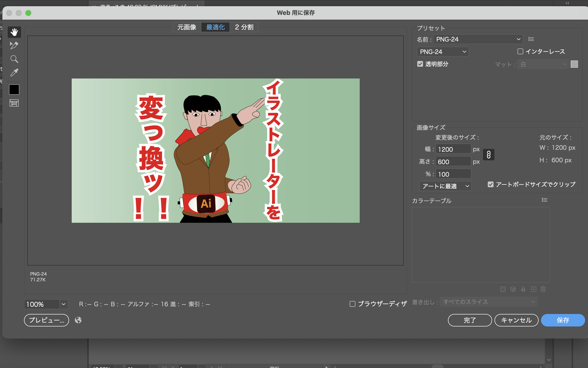Uncheck the 透明部分 checkbox
Screen dimensions: 588x368
(420, 64)
